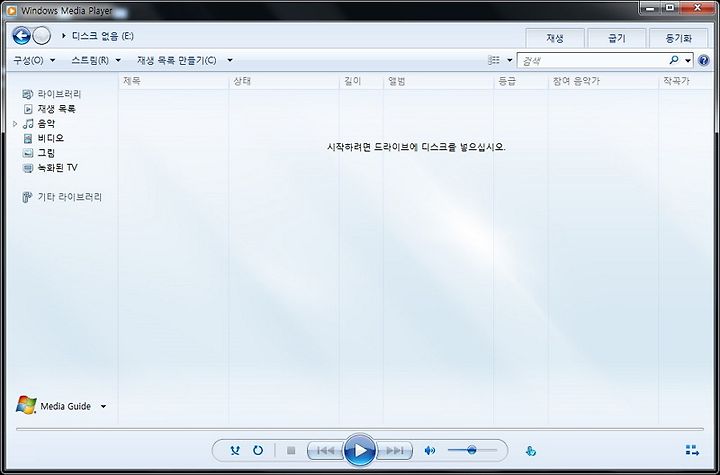Click the 음악 music note icon

(28, 124)
